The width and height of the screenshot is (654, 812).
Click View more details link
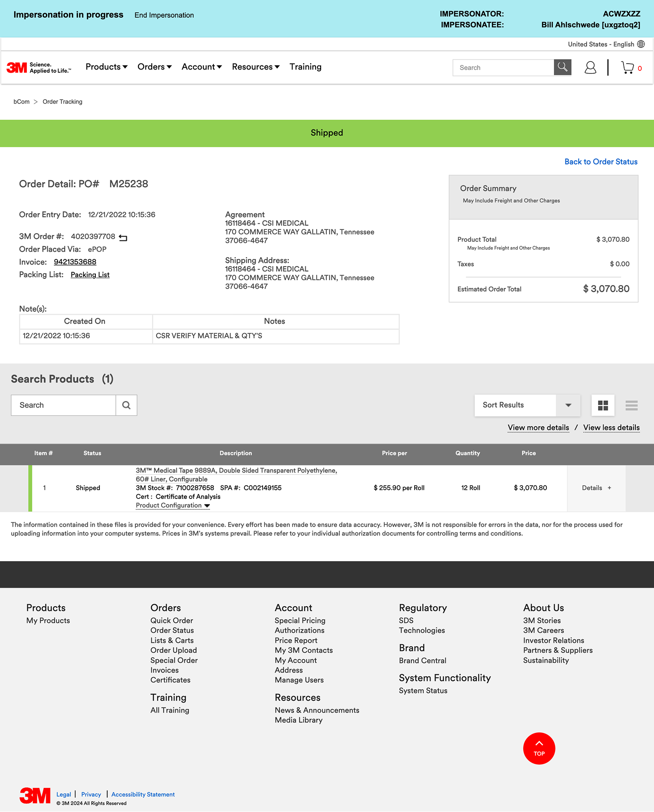[538, 428]
